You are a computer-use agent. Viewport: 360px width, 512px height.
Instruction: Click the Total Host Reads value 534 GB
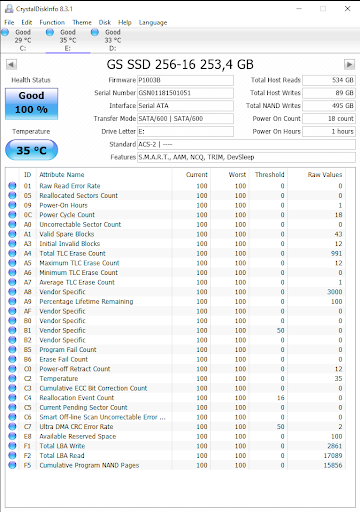[x=329, y=80]
